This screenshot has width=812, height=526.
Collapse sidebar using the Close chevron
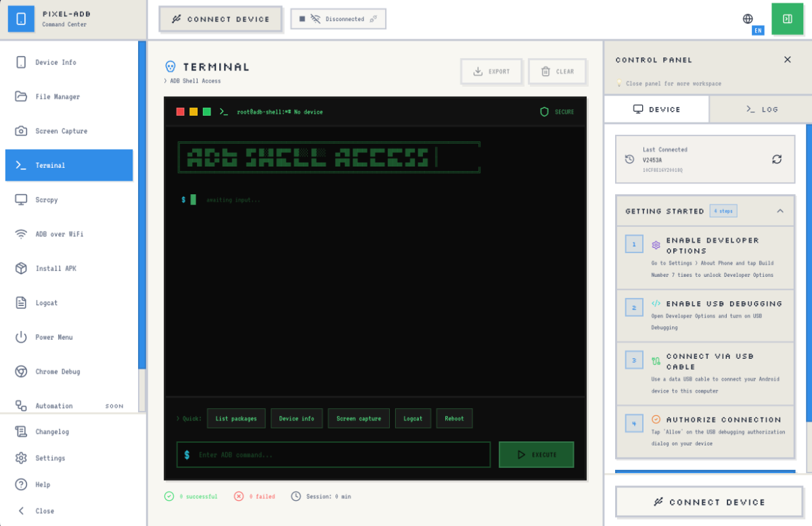tap(21, 511)
